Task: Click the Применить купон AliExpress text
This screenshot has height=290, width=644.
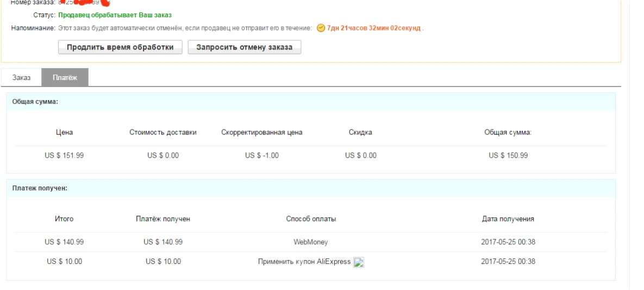Action: click(304, 262)
